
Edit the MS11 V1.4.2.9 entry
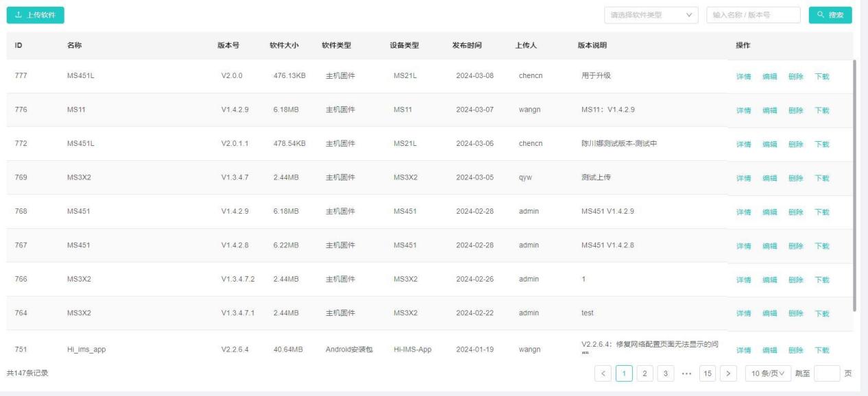(x=770, y=110)
